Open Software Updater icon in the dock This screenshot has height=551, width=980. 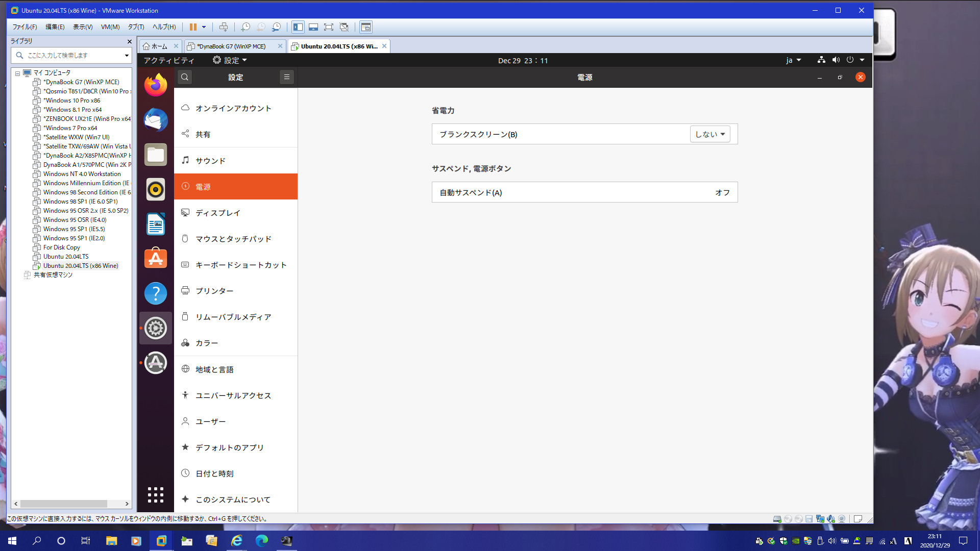point(155,363)
